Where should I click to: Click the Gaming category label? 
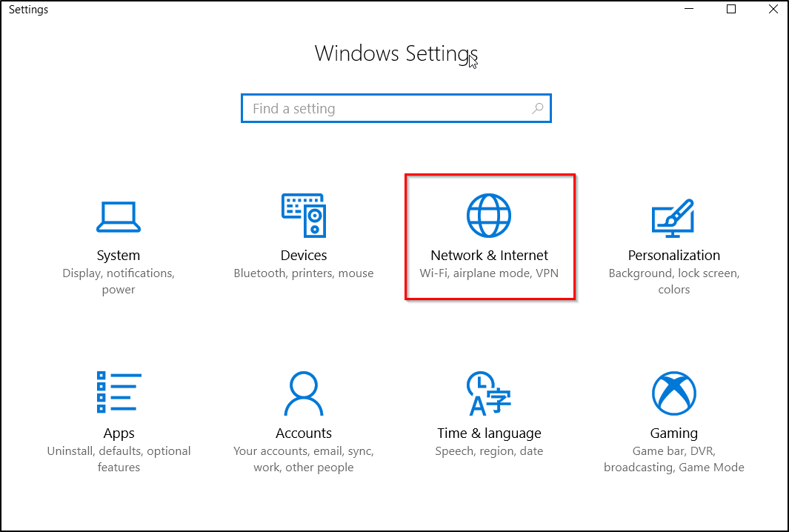click(x=673, y=433)
